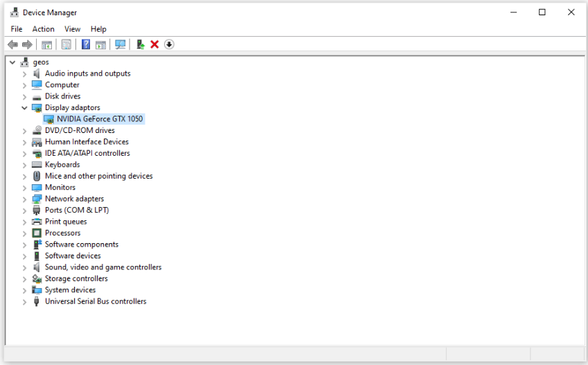
Task: Click the Show/Hide Console Tree icon
Action: click(46, 44)
